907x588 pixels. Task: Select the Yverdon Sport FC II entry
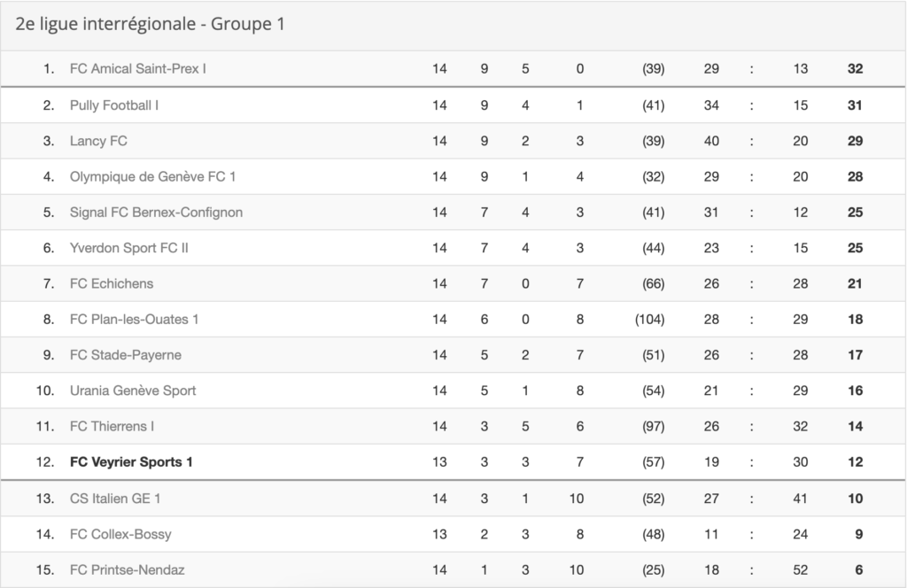pyautogui.click(x=129, y=248)
